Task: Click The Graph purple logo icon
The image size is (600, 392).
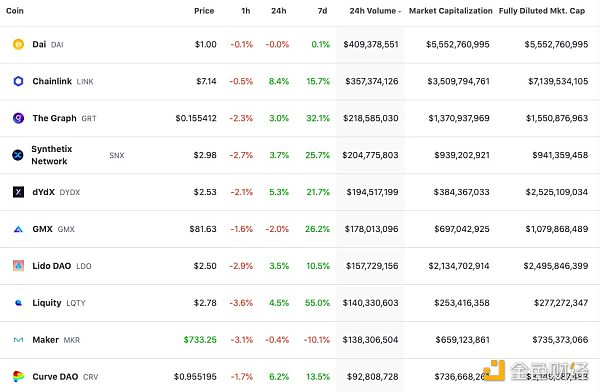Action: click(18, 118)
